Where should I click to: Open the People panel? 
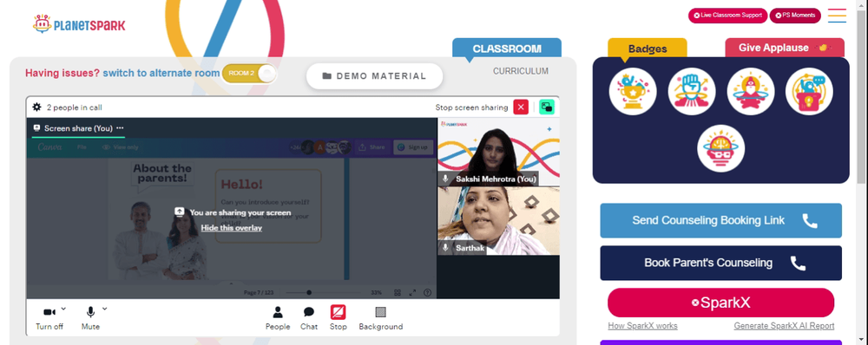[278, 318]
